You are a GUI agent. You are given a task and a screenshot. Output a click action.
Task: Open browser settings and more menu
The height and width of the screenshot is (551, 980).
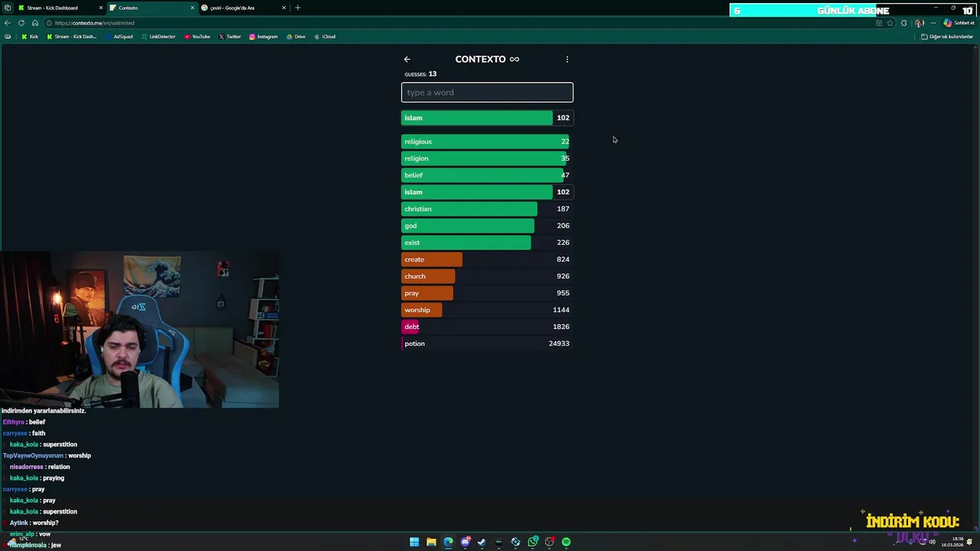[x=933, y=23]
